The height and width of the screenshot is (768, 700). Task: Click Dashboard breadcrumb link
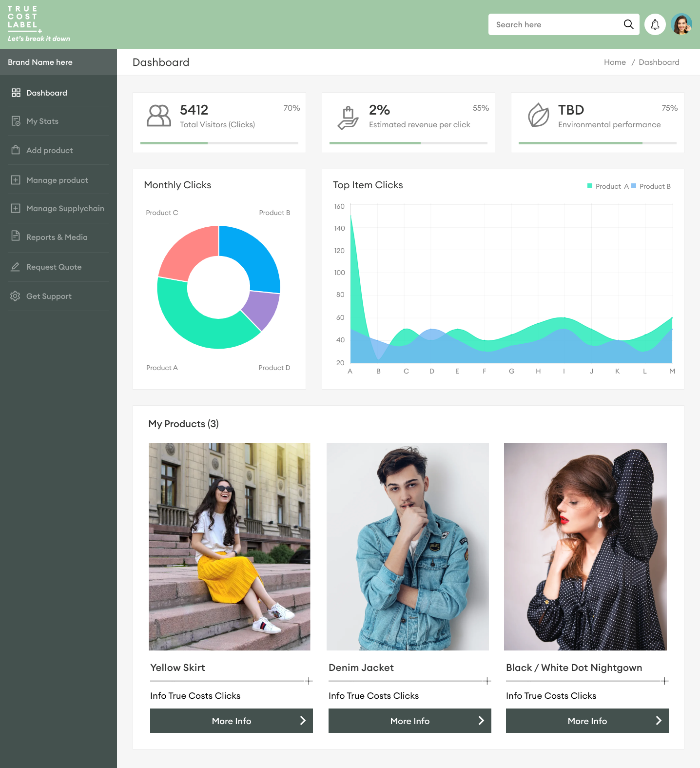tap(659, 62)
